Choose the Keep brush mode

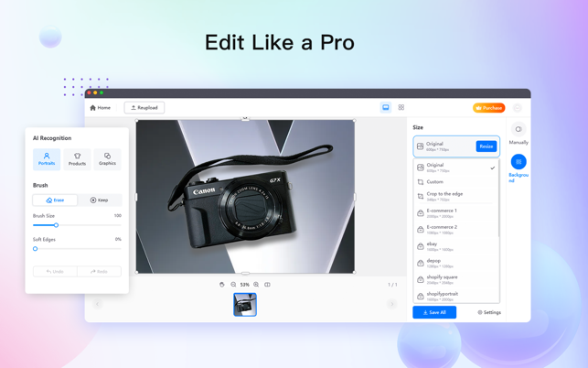[x=99, y=200]
